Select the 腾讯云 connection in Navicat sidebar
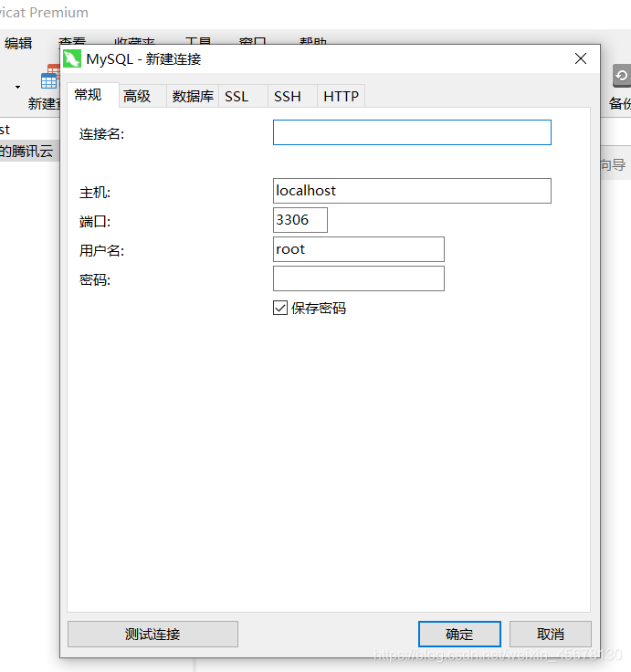 click(x=29, y=152)
